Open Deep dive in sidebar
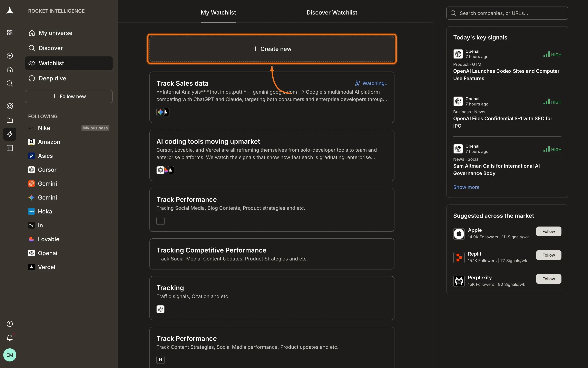Image resolution: width=588 pixels, height=368 pixels. click(x=69, y=78)
